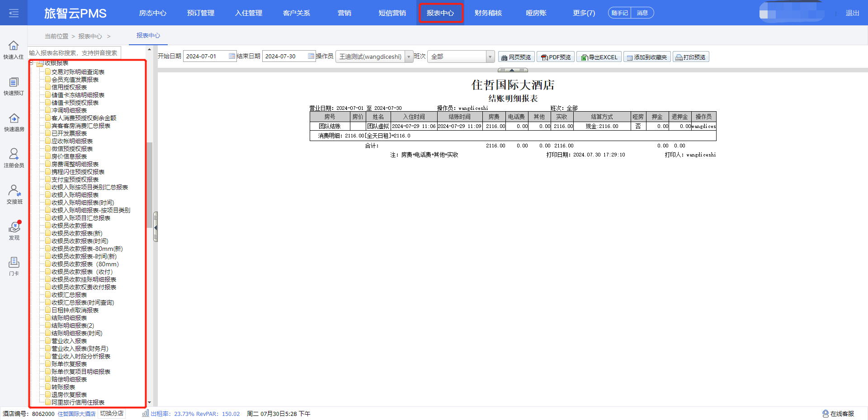This screenshot has height=420, width=868.
Task: Open 交接班 sidebar icon
Action: coord(14,190)
